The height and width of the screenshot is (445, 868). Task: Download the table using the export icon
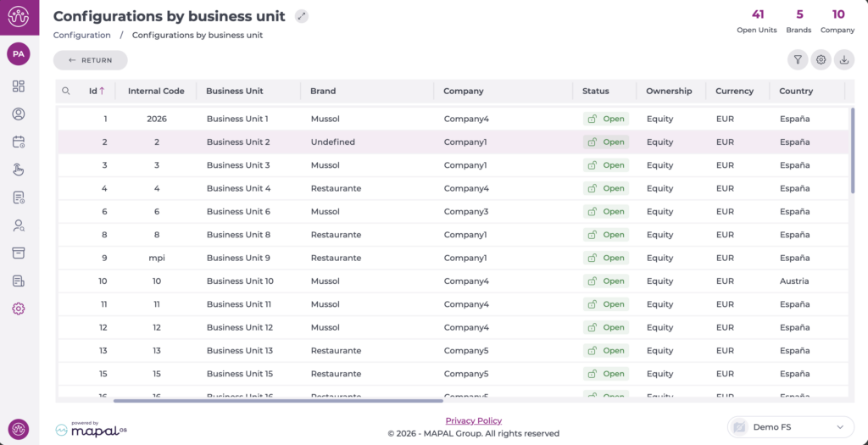(x=843, y=60)
